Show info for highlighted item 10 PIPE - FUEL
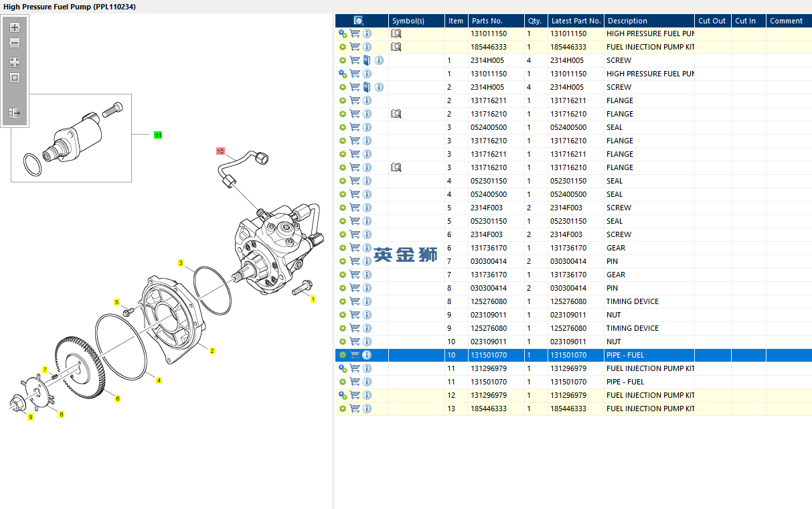 367,355
